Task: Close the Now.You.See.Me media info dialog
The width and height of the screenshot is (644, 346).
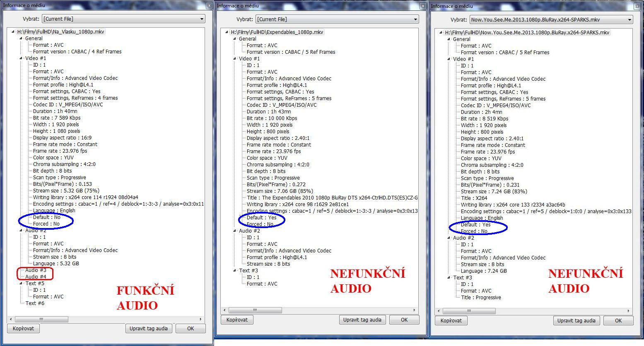Action: pos(636,6)
